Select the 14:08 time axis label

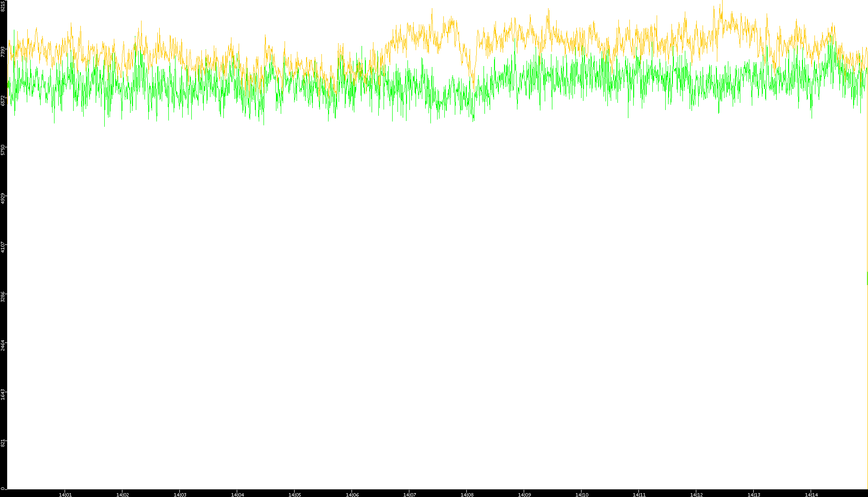(x=467, y=495)
